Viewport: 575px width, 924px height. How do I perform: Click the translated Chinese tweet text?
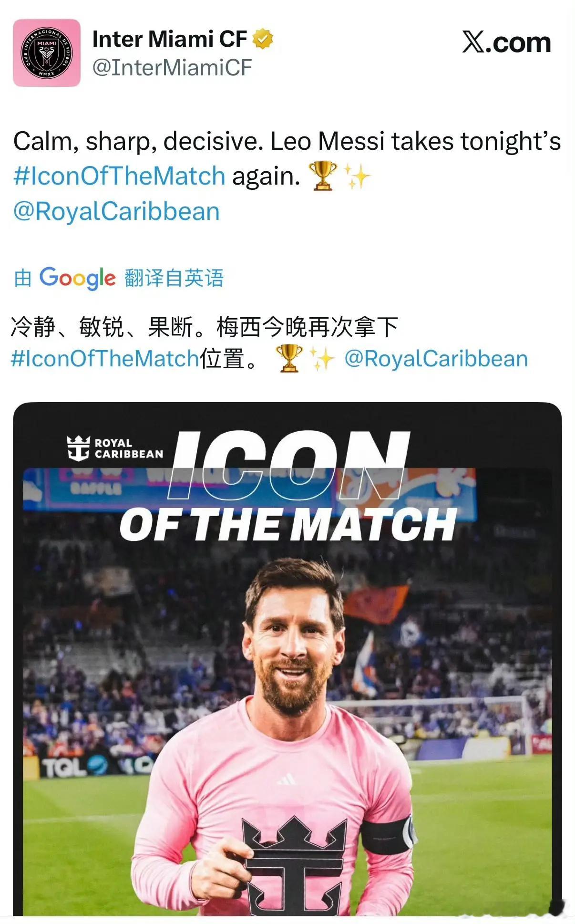click(x=269, y=343)
